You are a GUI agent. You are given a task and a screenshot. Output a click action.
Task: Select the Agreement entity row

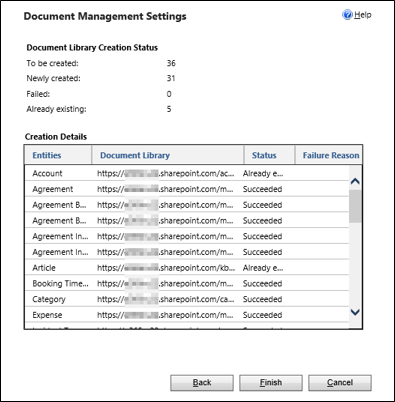(x=187, y=189)
